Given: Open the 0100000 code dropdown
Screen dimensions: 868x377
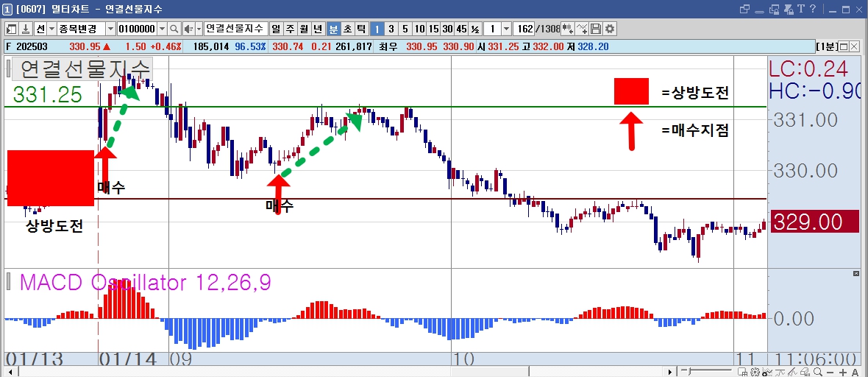Looking at the screenshot, I should pyautogui.click(x=162, y=29).
